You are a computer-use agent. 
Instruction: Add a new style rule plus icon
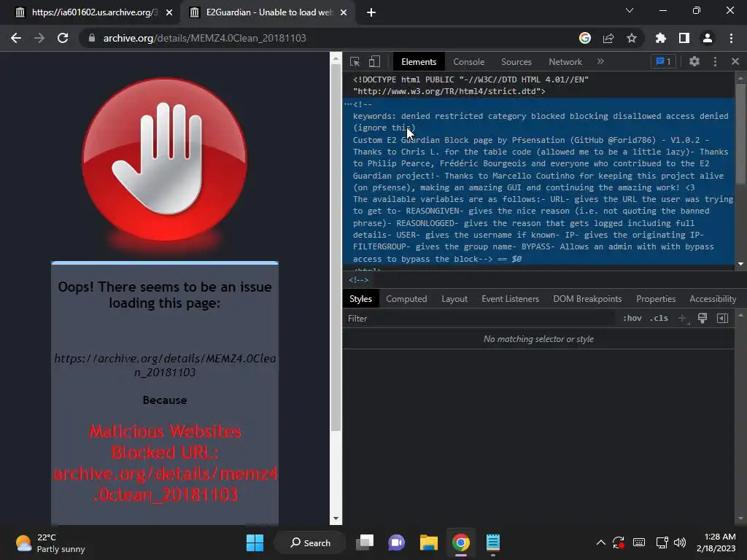point(682,319)
